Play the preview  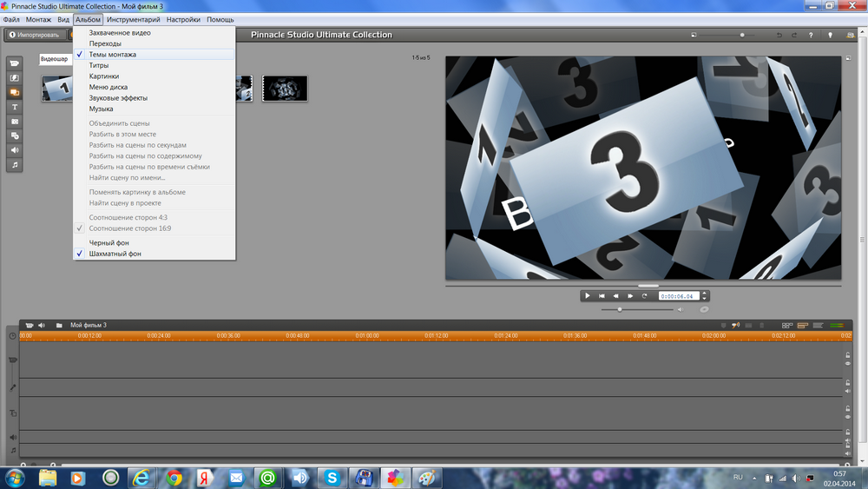coord(588,295)
